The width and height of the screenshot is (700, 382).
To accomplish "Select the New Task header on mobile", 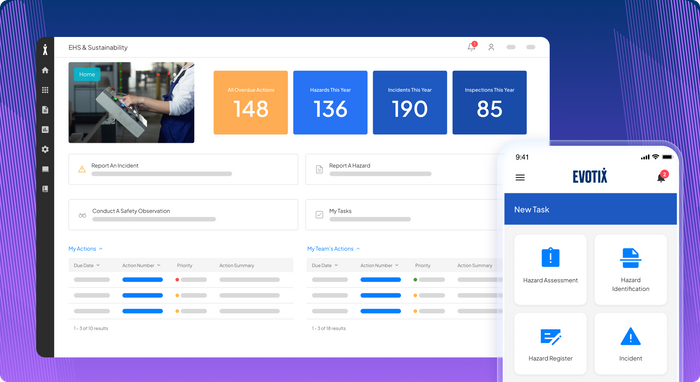I will click(590, 209).
